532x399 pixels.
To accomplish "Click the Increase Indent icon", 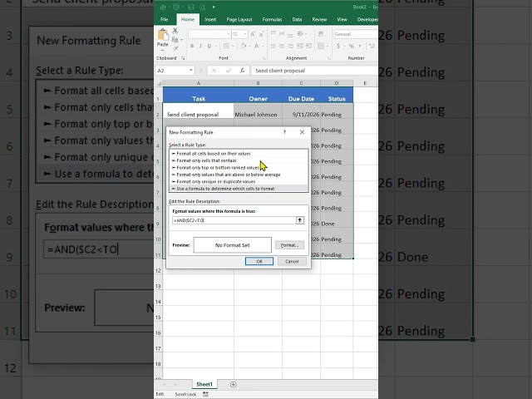I will (x=308, y=46).
